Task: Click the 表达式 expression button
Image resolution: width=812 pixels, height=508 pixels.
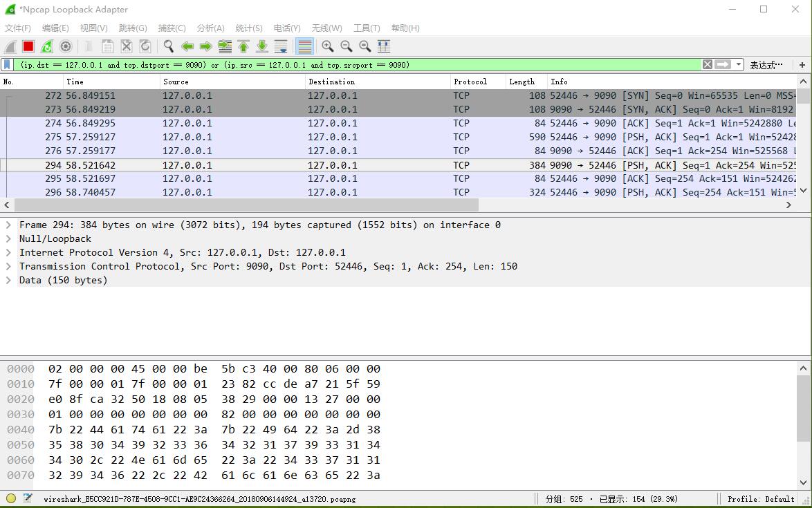Action: pyautogui.click(x=766, y=65)
